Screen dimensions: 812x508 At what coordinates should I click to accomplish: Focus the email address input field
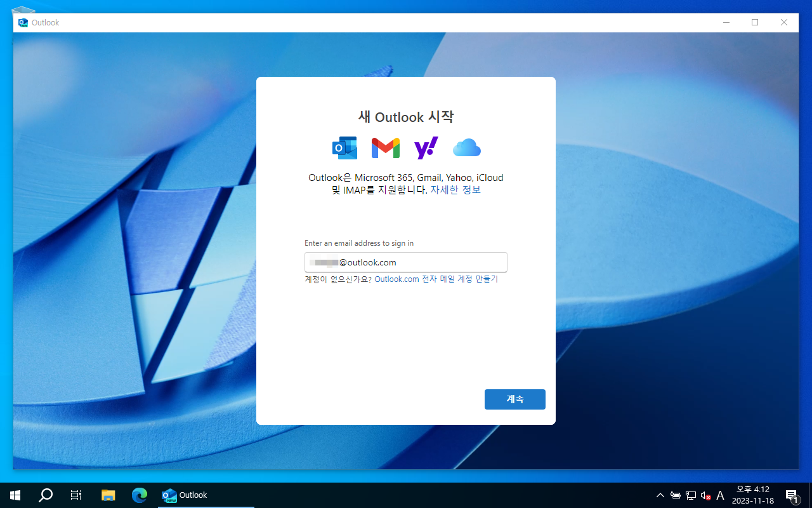pos(406,262)
